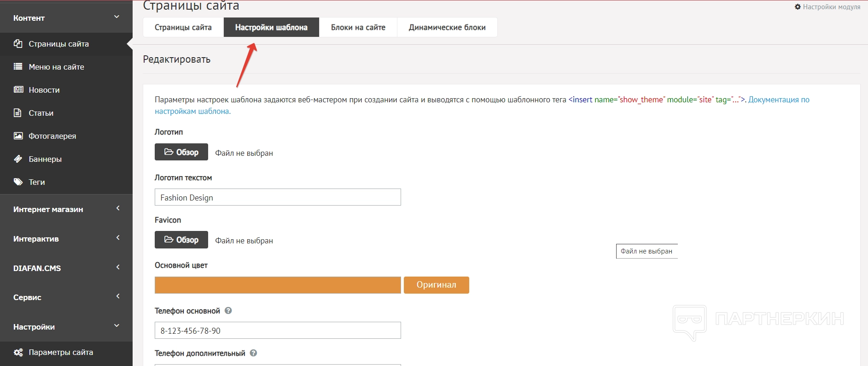Click the Теги tags icon

point(18,182)
